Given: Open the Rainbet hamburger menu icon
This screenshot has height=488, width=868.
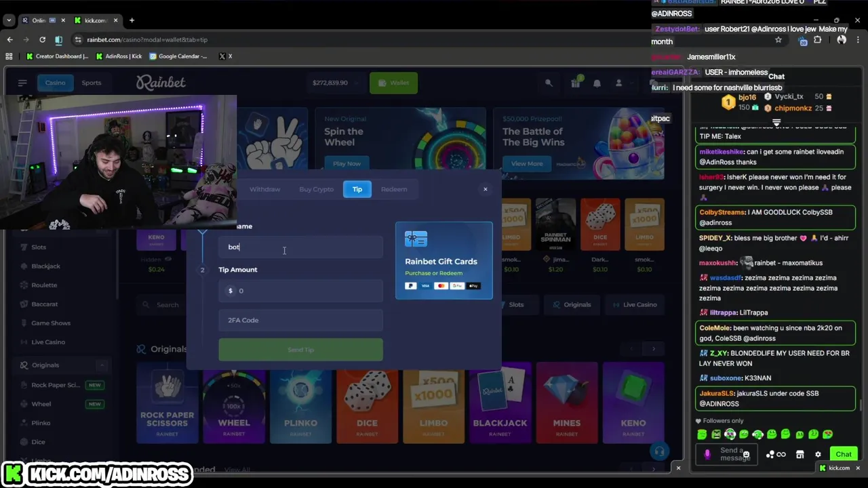Looking at the screenshot, I should coord(22,83).
